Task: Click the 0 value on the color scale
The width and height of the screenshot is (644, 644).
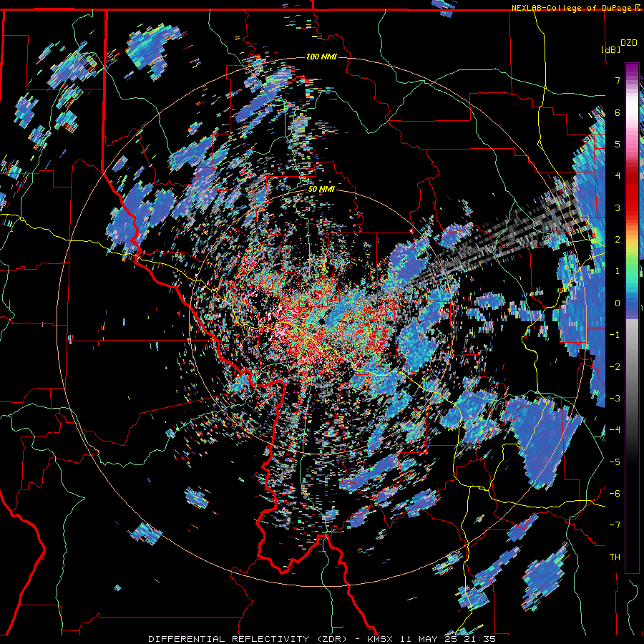Action: click(x=618, y=303)
